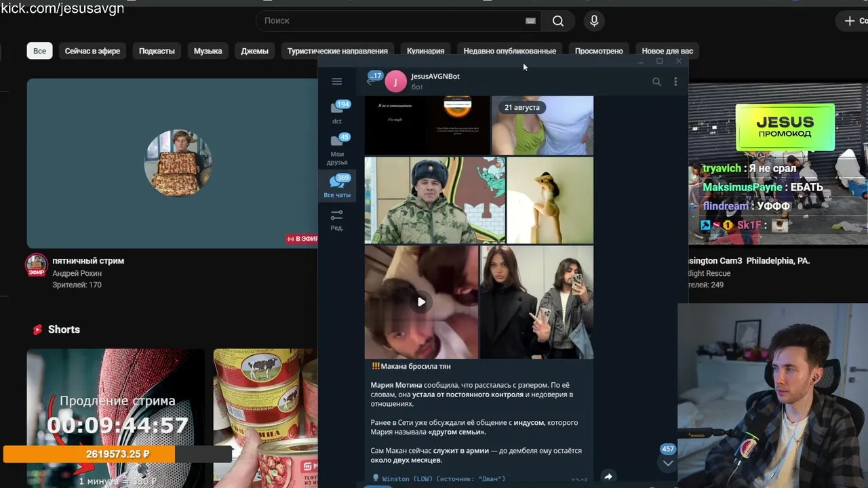Click the 21 августа date badge in Telegram
Screen dimensions: 868x488
[522, 107]
